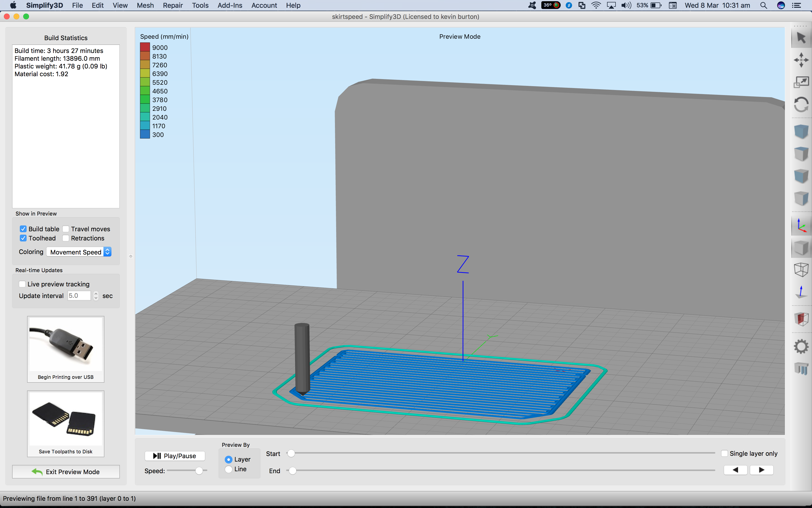Switch to the side view cube
812x508 pixels.
(801, 198)
